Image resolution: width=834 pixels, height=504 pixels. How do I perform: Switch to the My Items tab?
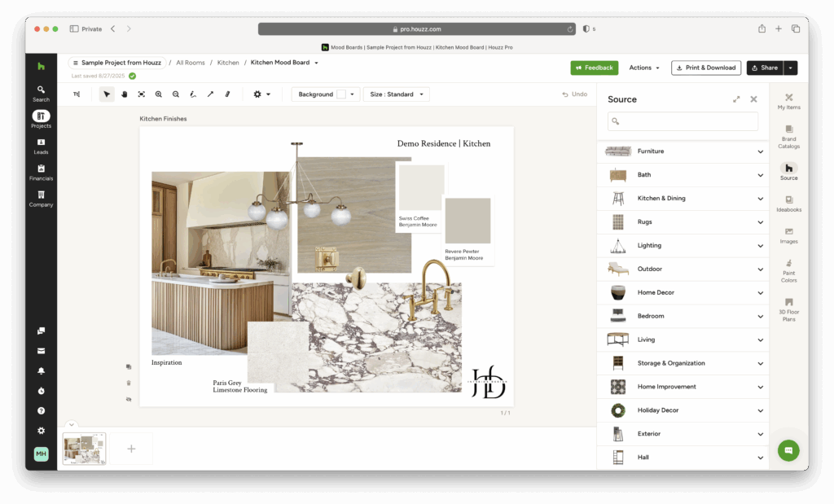pos(788,101)
